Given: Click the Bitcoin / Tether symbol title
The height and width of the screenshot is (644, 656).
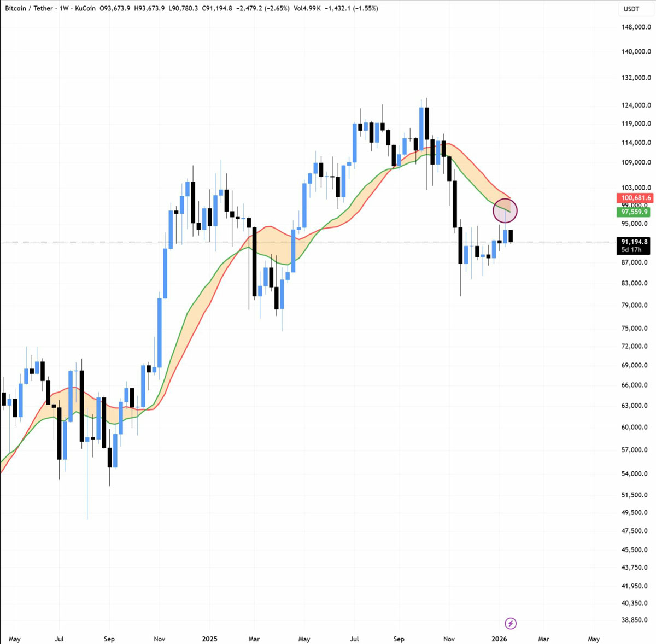Looking at the screenshot, I should (29, 9).
